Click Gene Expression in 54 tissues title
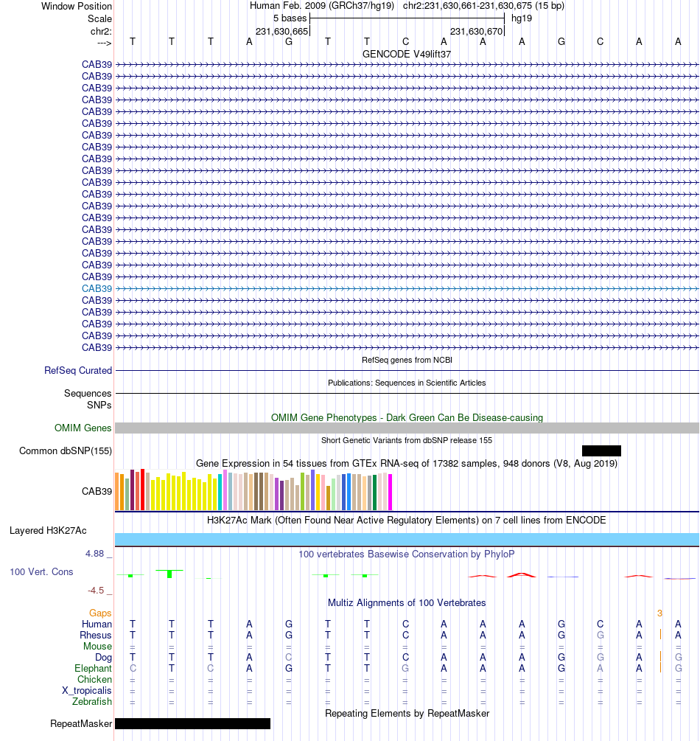The height and width of the screenshot is (741, 700). (x=407, y=463)
